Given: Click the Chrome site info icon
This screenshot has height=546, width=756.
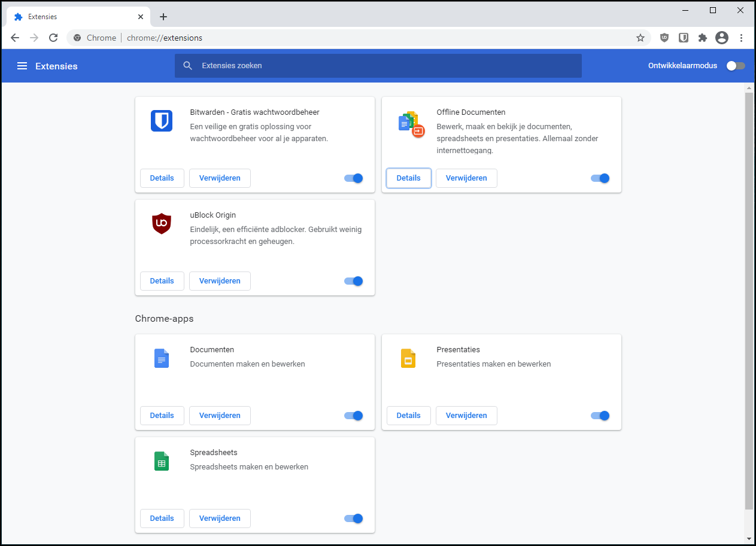Looking at the screenshot, I should [x=77, y=38].
